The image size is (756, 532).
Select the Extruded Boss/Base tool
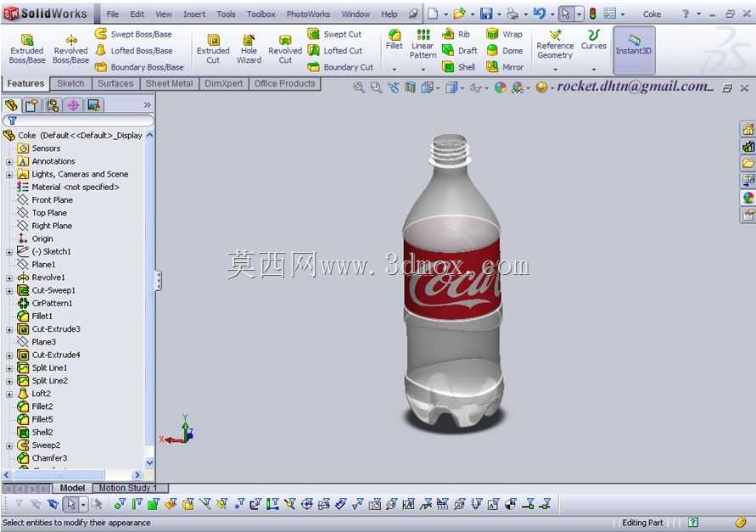pos(27,48)
